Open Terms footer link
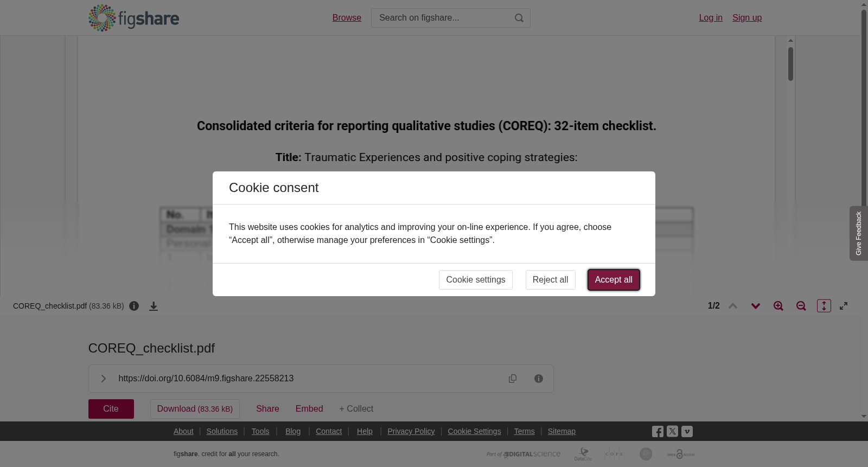Image resolution: width=868 pixels, height=467 pixels. 525,431
